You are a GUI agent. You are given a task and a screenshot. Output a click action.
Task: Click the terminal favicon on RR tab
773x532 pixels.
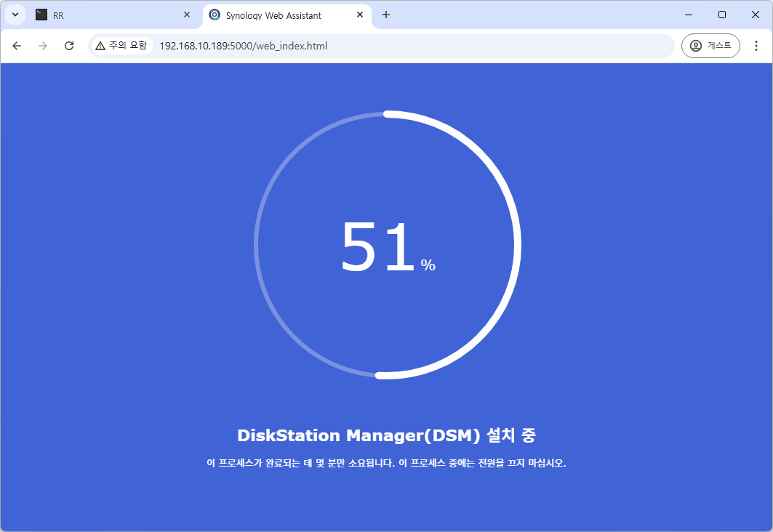[x=41, y=15]
